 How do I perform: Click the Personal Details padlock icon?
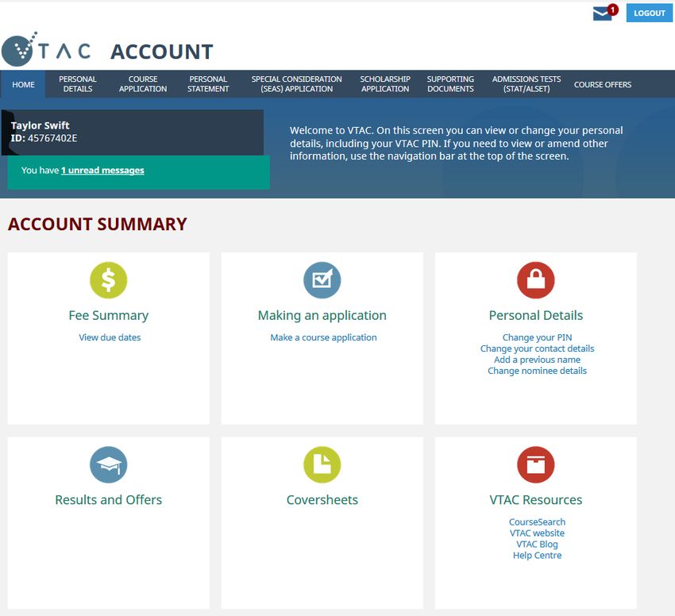535,279
